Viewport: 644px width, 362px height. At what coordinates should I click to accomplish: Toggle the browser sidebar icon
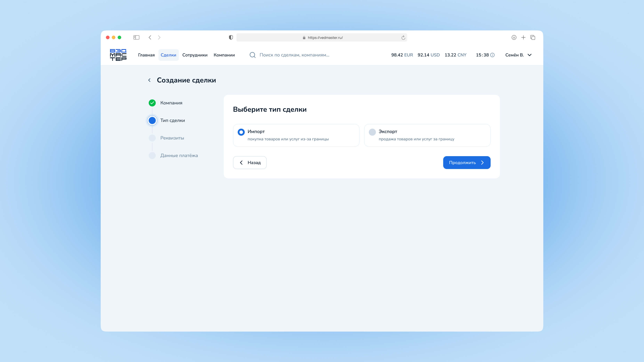(136, 37)
